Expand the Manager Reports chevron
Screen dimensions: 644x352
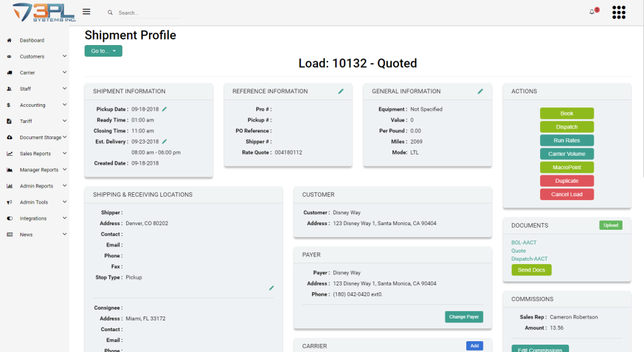(64, 169)
